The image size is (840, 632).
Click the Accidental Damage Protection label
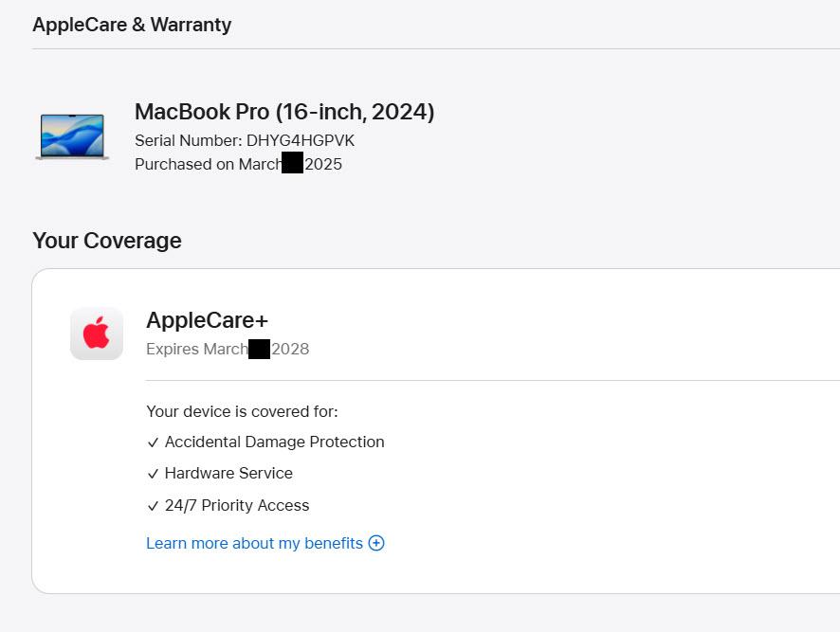[x=274, y=442]
